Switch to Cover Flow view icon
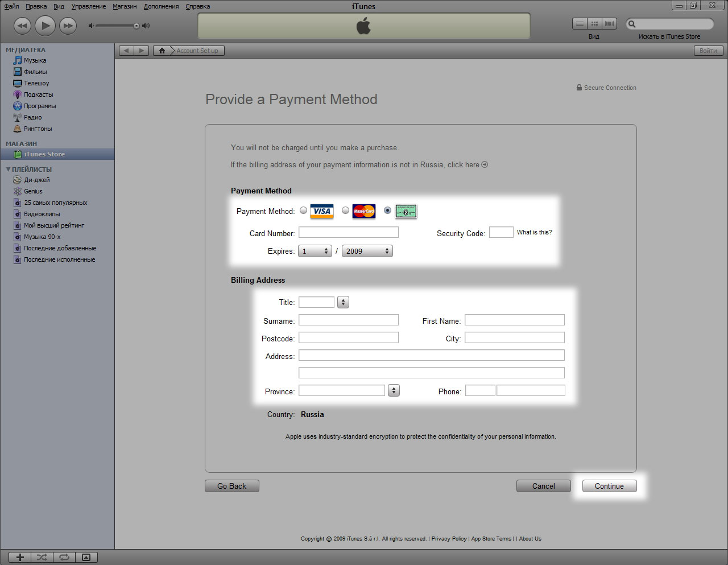The width and height of the screenshot is (728, 565). point(610,24)
